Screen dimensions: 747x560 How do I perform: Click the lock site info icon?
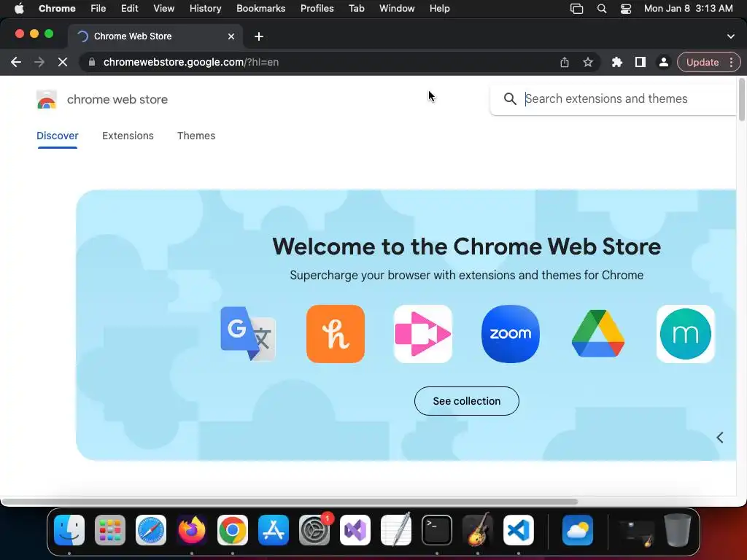tap(92, 63)
